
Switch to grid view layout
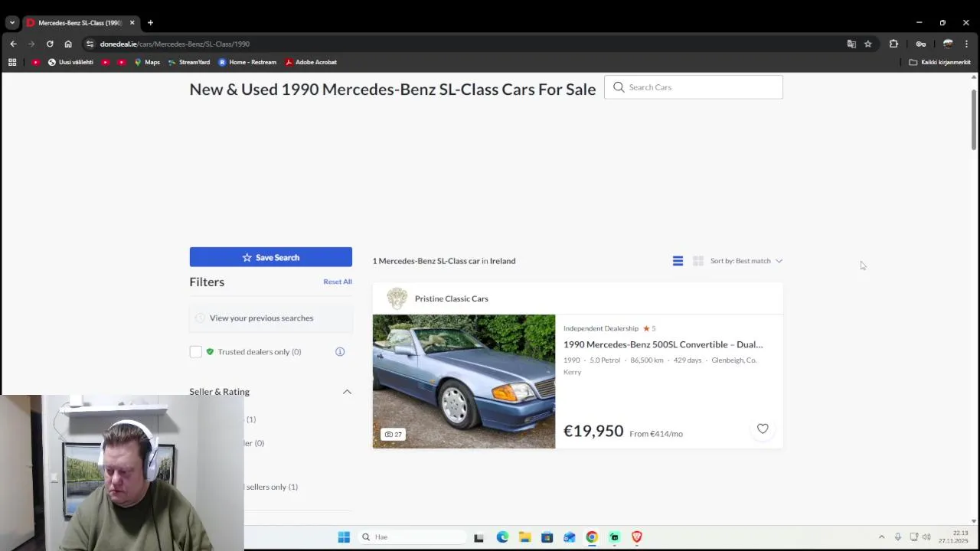pyautogui.click(x=698, y=261)
